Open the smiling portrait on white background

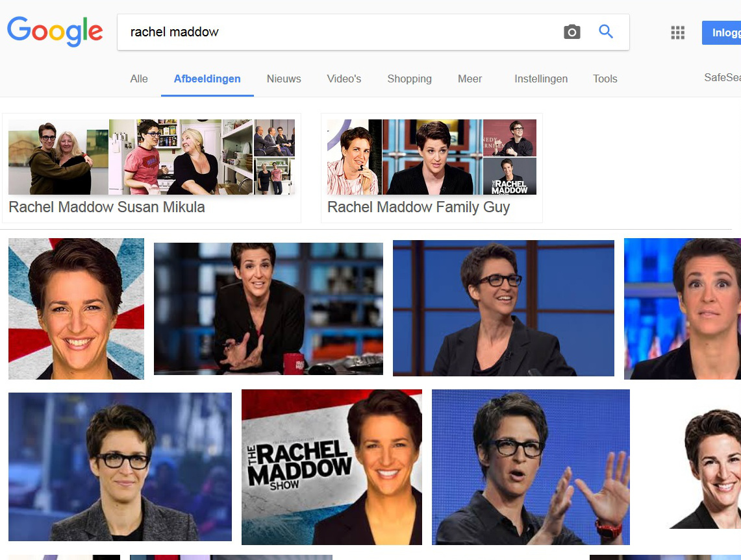705,469
